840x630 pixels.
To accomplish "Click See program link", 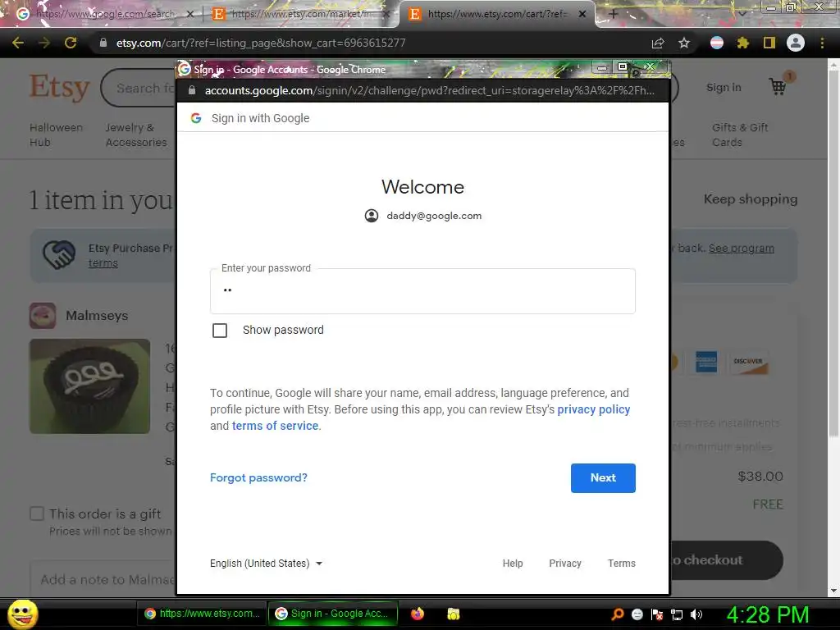I will 742,249.
